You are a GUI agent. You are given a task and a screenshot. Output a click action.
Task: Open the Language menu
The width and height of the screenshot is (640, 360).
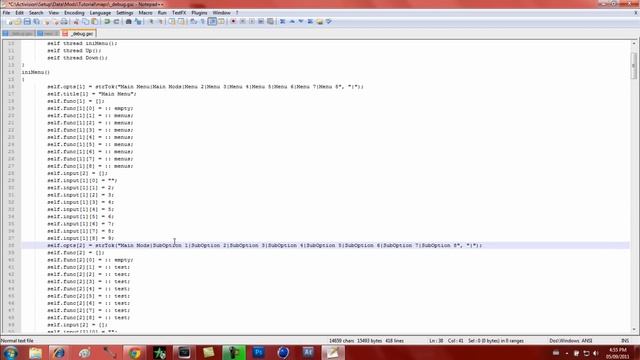tap(100, 13)
